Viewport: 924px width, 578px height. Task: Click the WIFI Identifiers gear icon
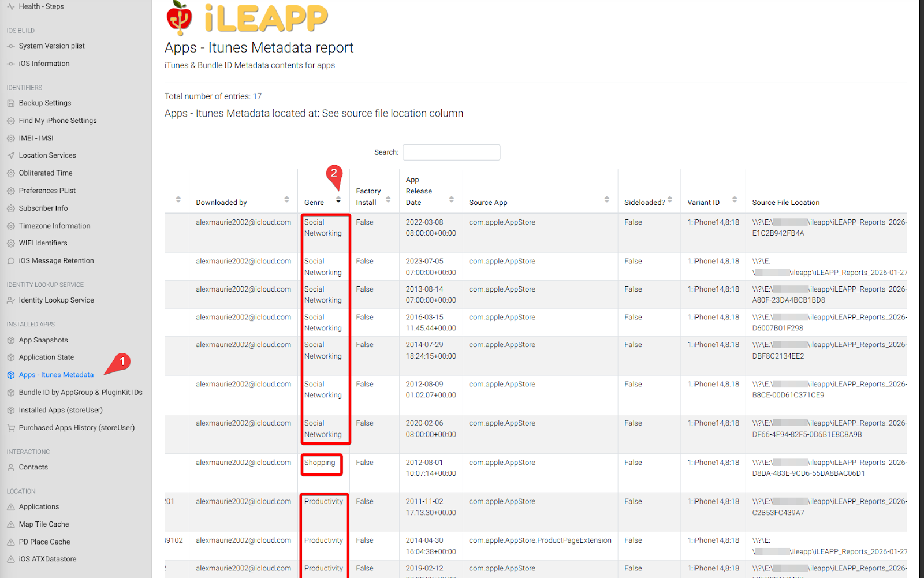(x=11, y=243)
